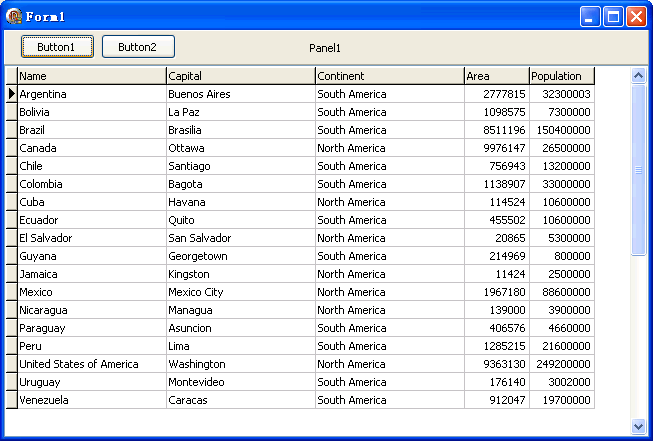Click the Panel1 label
The width and height of the screenshot is (653, 441).
[x=325, y=48]
